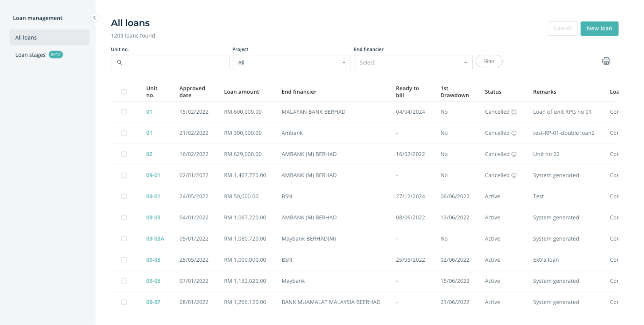Click the 27/12/2024 ready to bill date

(x=410, y=197)
